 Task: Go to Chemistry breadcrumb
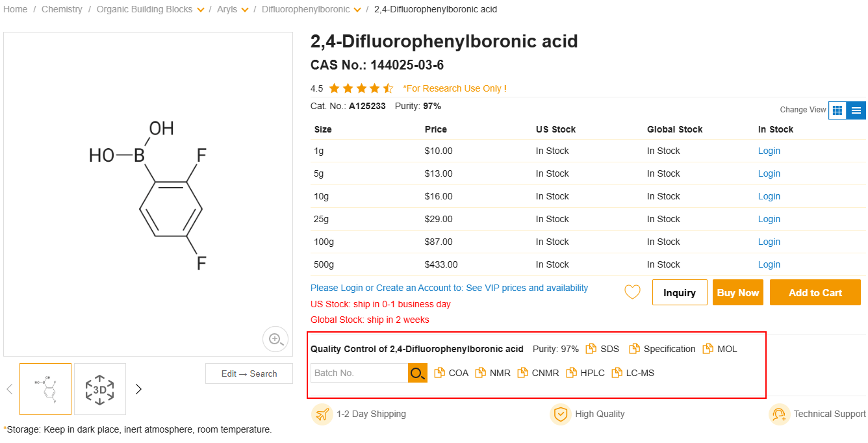(x=62, y=9)
